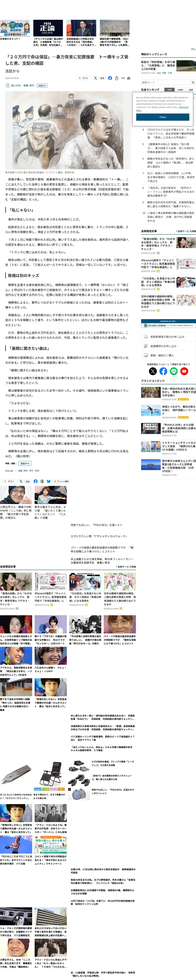This screenshot has height=980, width=196.
Task: Open 会員サービス詳細 in the lower 会員限定記事 section
Action: point(126,566)
